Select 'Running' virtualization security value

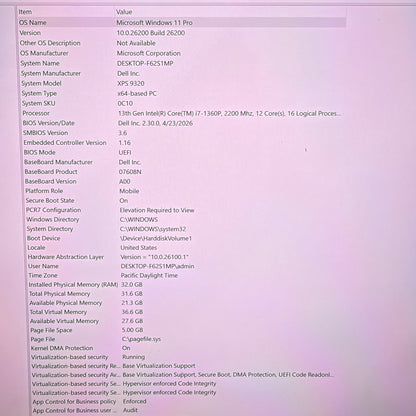click(x=134, y=357)
